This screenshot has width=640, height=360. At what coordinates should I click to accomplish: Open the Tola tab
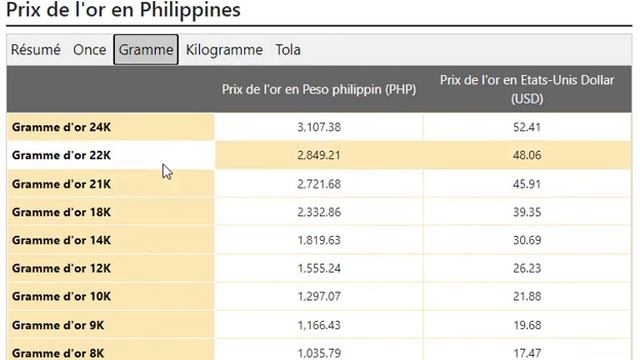[x=288, y=50]
